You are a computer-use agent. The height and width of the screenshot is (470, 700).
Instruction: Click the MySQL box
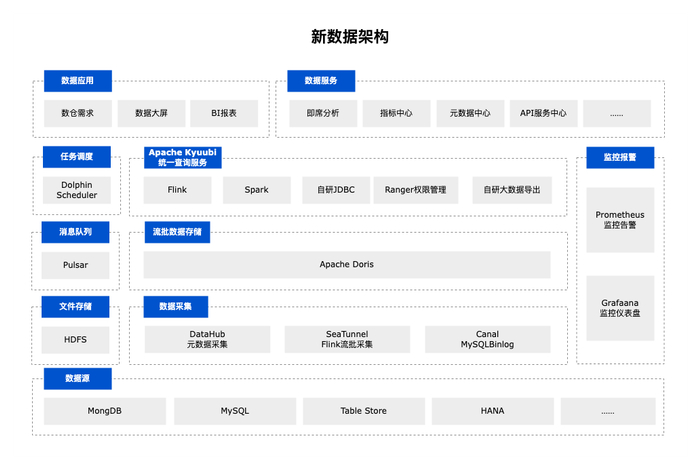[x=235, y=411]
